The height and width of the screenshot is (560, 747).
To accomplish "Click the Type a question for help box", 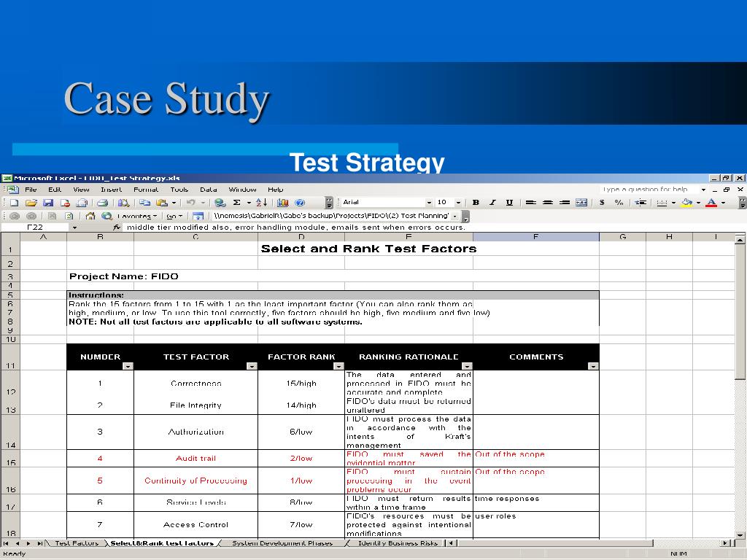I will point(649,190).
